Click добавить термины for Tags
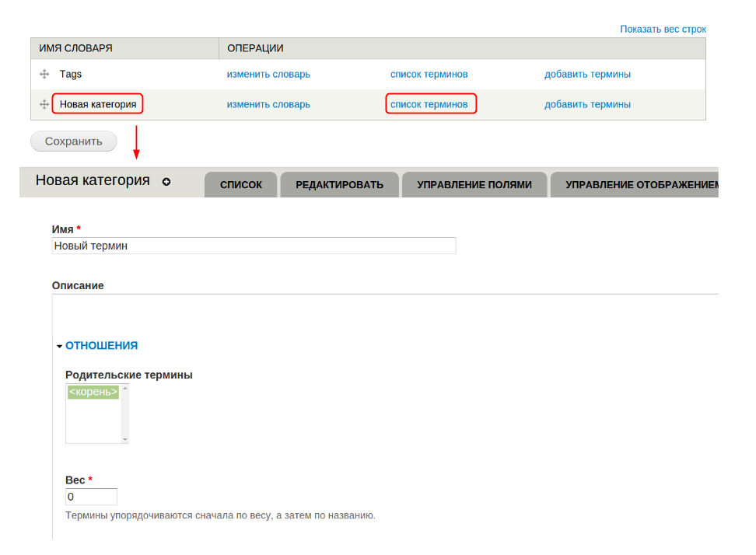 (x=587, y=75)
